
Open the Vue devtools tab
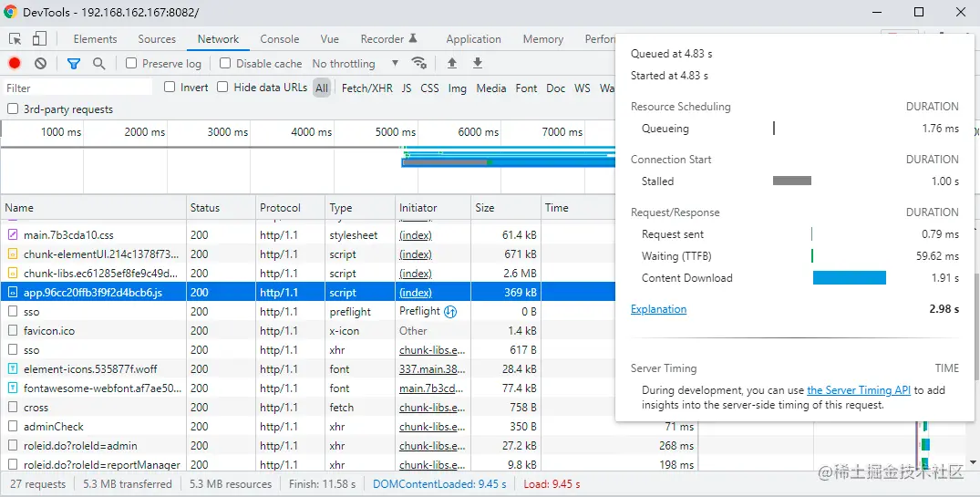click(329, 39)
